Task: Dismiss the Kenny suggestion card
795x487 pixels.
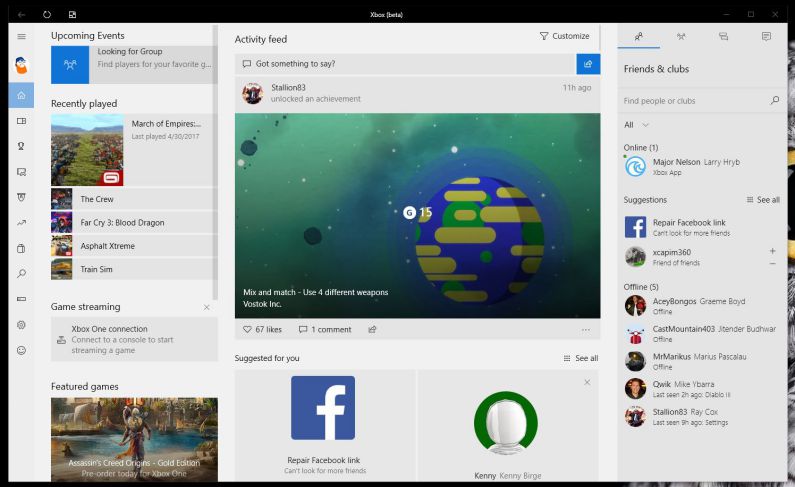Action: click(587, 382)
